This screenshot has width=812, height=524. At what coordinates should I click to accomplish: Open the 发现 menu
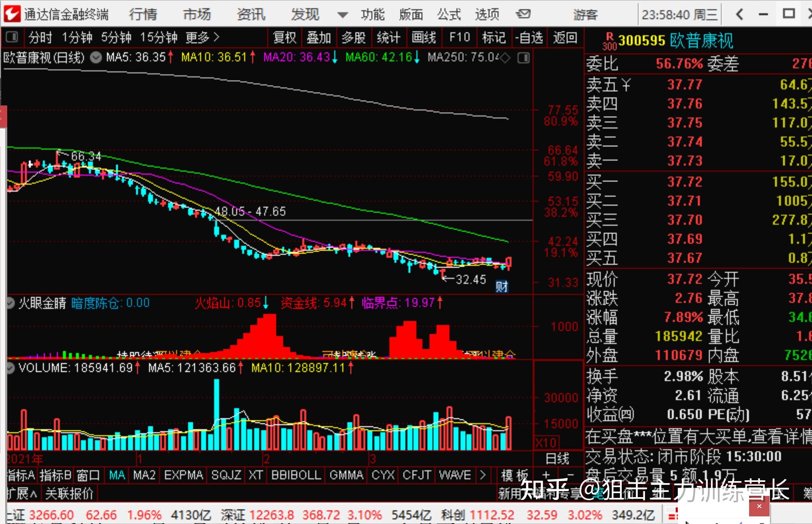(305, 14)
